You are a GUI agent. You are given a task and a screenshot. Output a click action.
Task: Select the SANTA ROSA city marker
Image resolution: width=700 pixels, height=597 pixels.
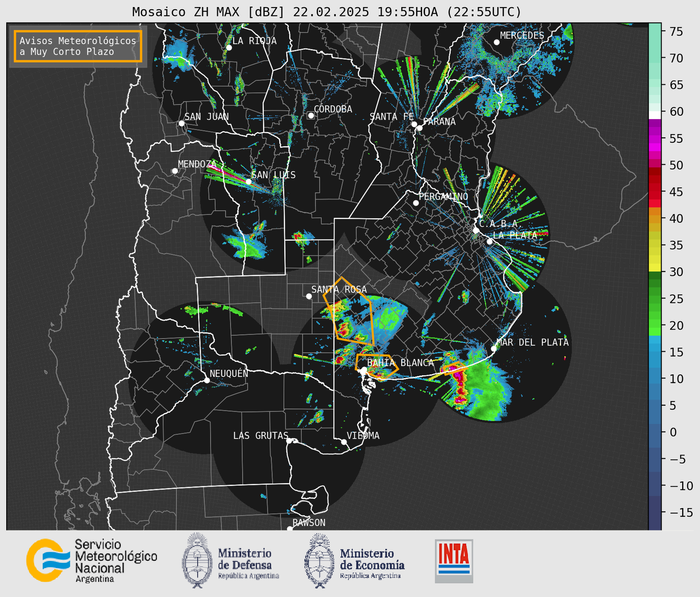309,296
